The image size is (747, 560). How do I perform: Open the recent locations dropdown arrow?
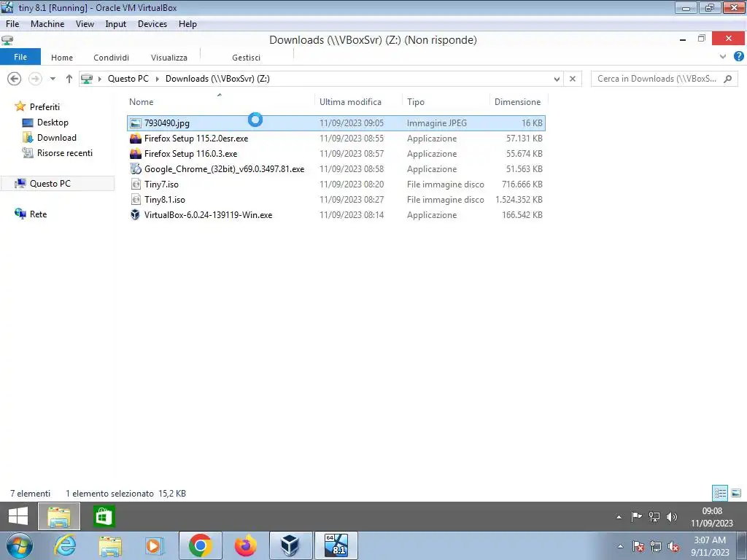click(53, 79)
